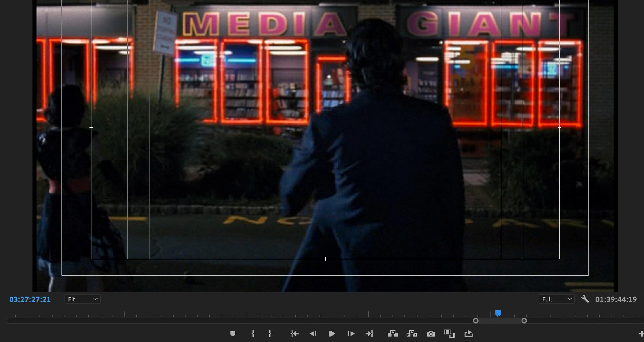
Task: Click the zoom scroll bar between its handles
Action: (500, 321)
